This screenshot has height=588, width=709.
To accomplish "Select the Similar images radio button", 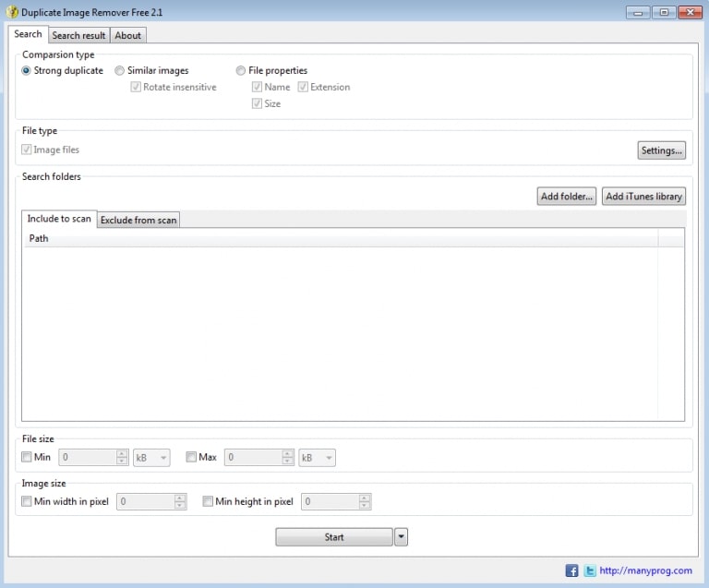I will pos(120,71).
